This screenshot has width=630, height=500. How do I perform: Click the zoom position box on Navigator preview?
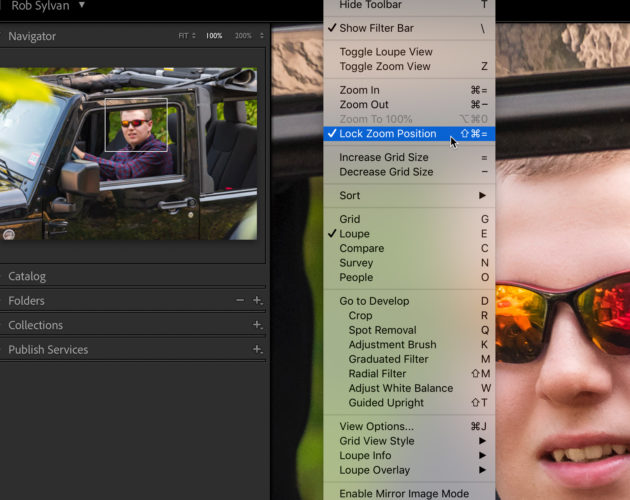136,125
